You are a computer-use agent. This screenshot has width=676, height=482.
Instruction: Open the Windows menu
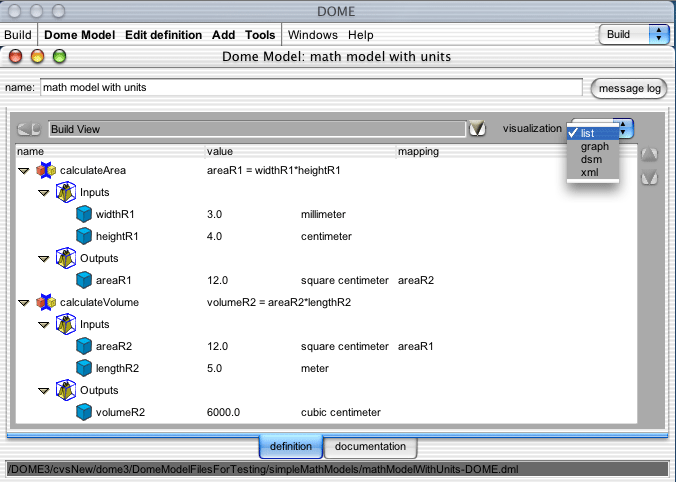point(313,35)
